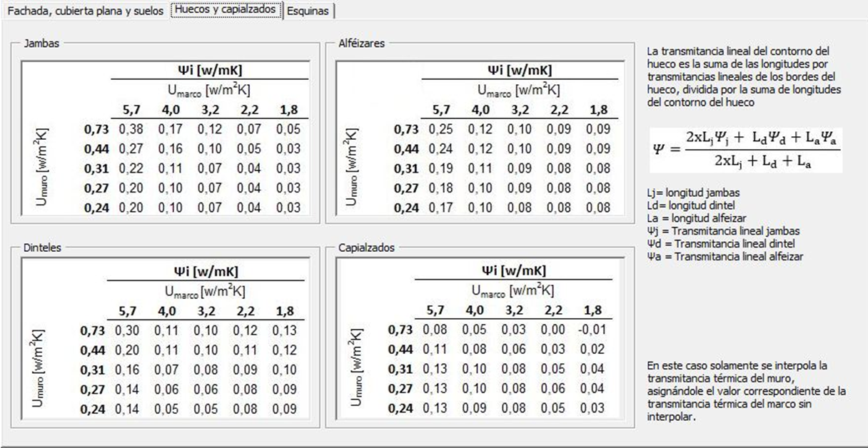Select the Huecos y capialzados tab
This screenshot has height=448, width=868.
(226, 11)
